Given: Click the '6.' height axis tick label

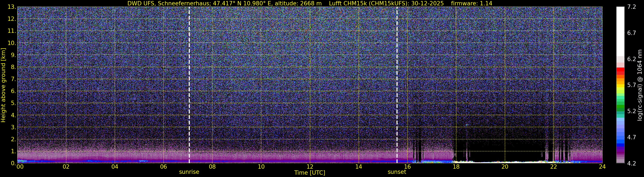Looking at the screenshot, I should (x=13, y=91).
